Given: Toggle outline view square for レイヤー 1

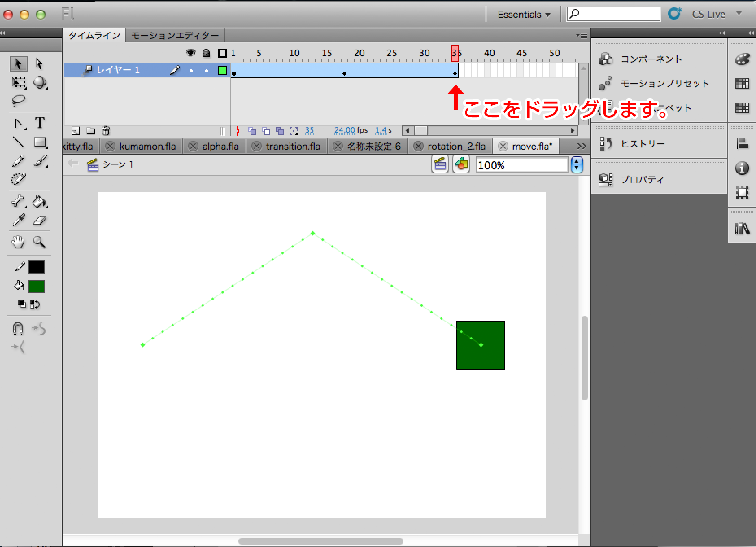Looking at the screenshot, I should pos(222,71).
